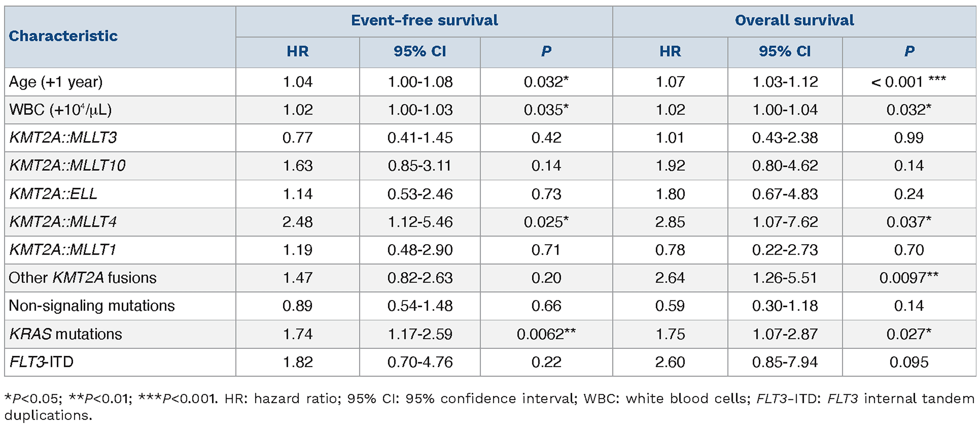Viewport: 980px width, 426px height.
Task: Select the Overall survival header
Action: click(794, 20)
